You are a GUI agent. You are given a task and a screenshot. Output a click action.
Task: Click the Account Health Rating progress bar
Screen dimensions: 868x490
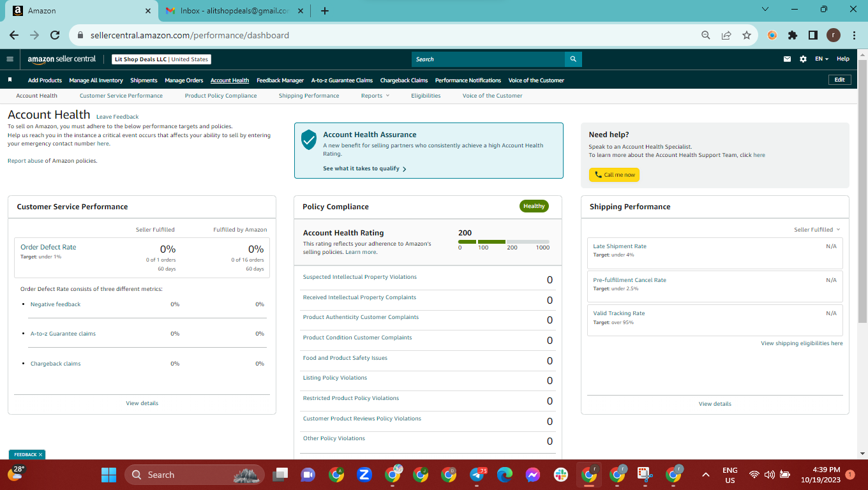[504, 242]
